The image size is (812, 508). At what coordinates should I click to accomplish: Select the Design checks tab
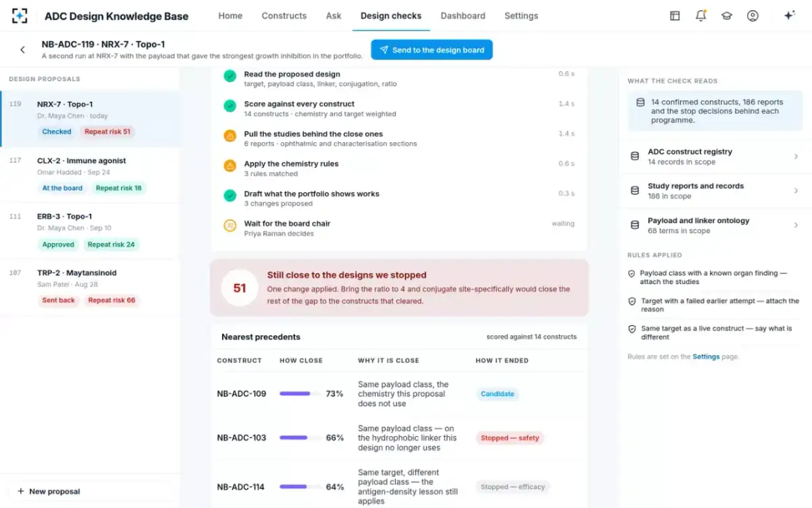point(391,16)
